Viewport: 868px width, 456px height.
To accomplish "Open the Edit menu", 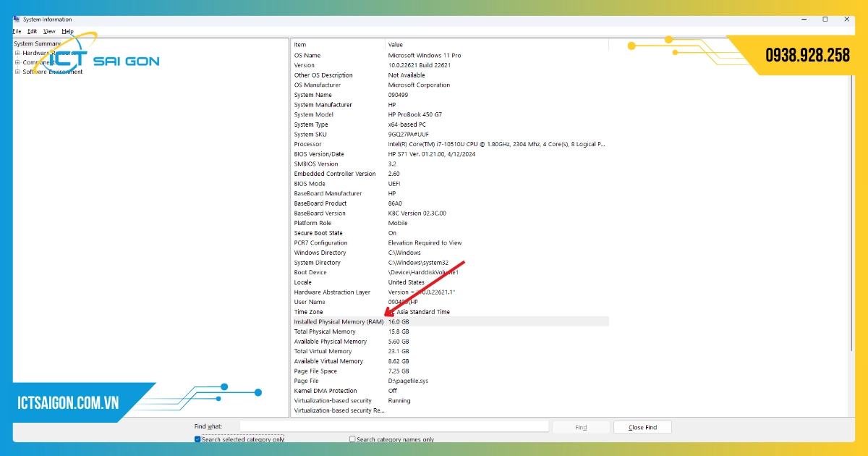I will click(33, 32).
